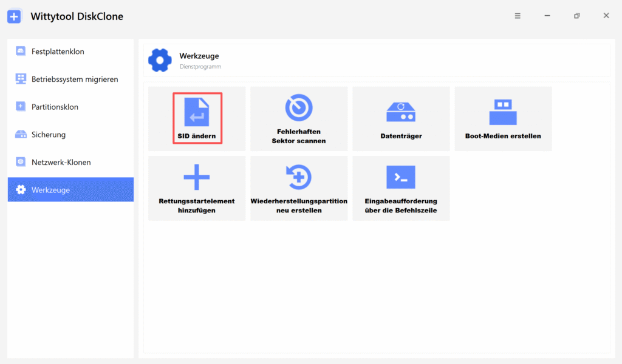Click the "Wittytool DiskClone" title text
The image size is (622, 364).
(x=77, y=16)
